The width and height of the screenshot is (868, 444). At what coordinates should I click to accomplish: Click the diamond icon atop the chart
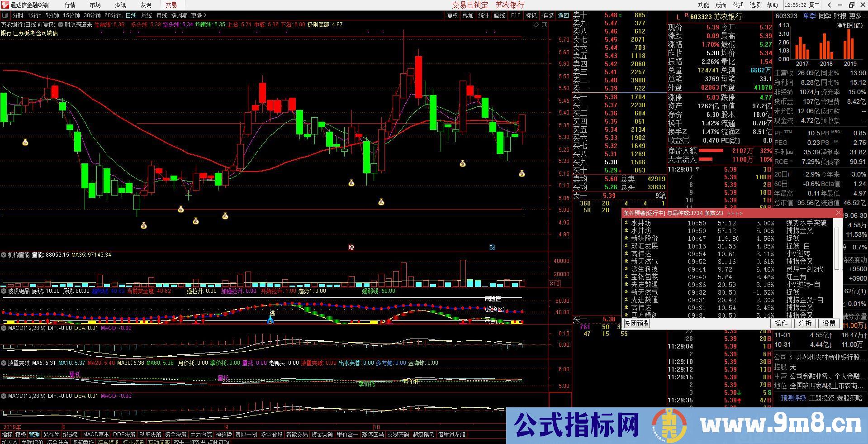[536, 25]
